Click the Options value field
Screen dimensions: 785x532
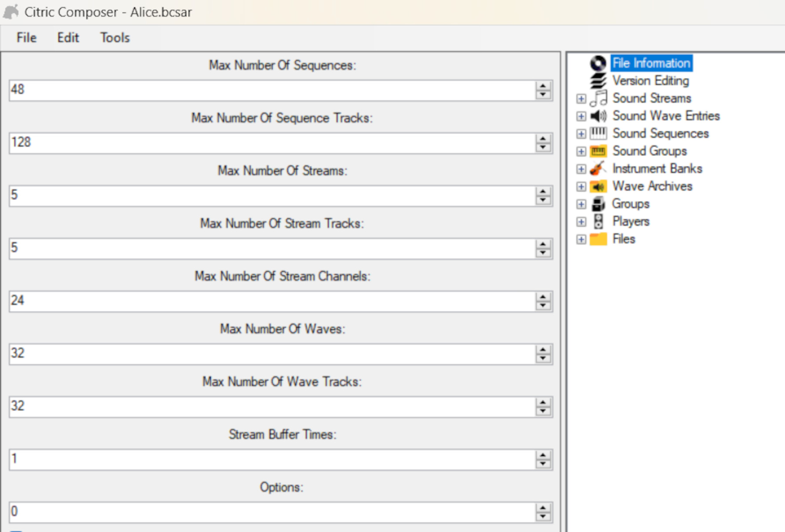click(x=264, y=512)
